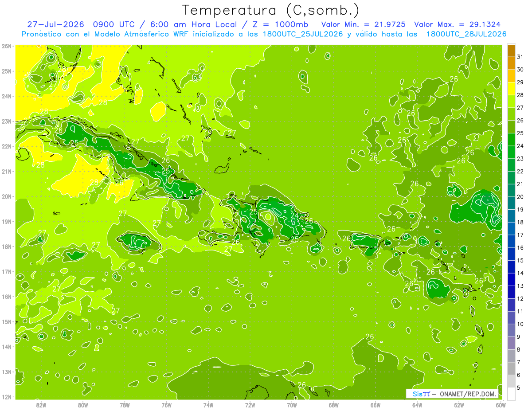The width and height of the screenshot is (532, 411).
Task: Pick the white swatch below legend value 5
Action: point(511,394)
